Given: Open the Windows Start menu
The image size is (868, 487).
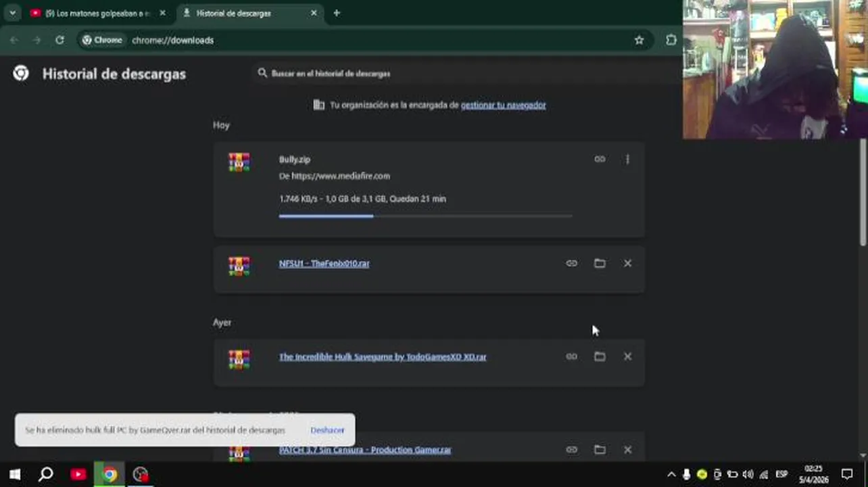Looking at the screenshot, I should [x=14, y=474].
